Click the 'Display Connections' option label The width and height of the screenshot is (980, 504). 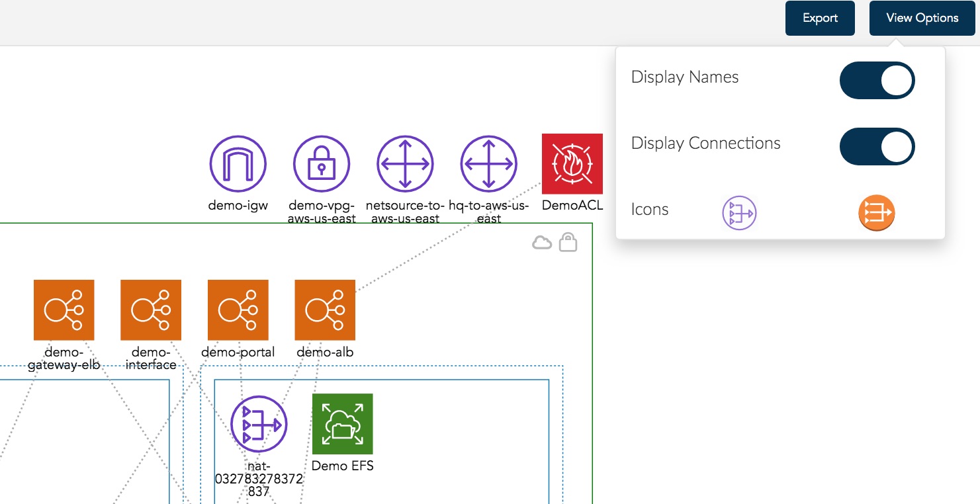[x=706, y=144]
